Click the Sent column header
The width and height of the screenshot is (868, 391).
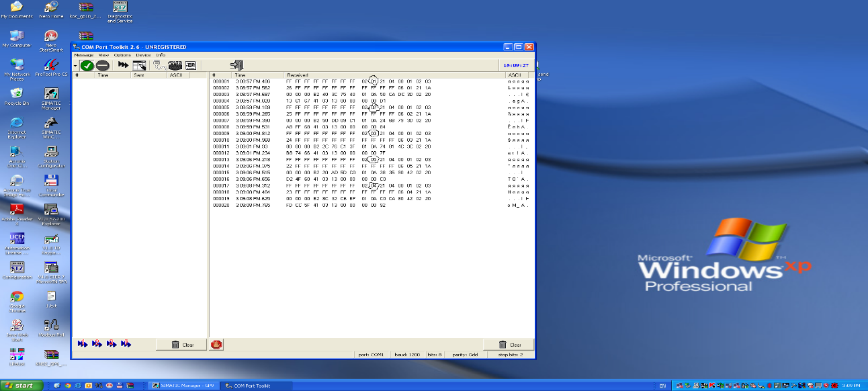click(149, 75)
